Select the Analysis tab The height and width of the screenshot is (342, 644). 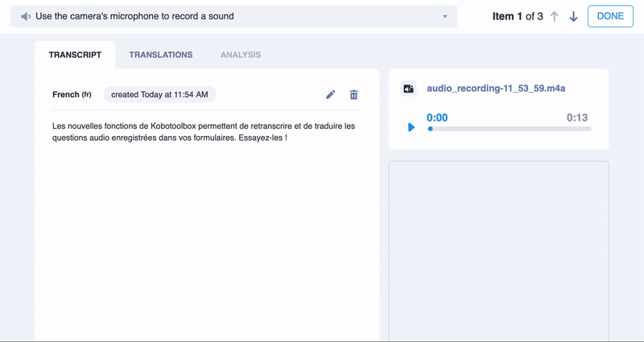point(241,55)
